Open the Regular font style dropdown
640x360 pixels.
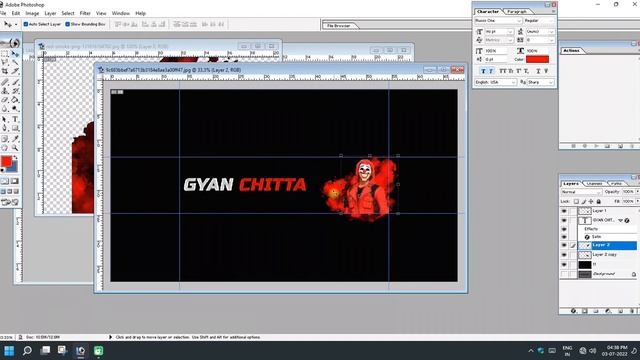click(551, 20)
